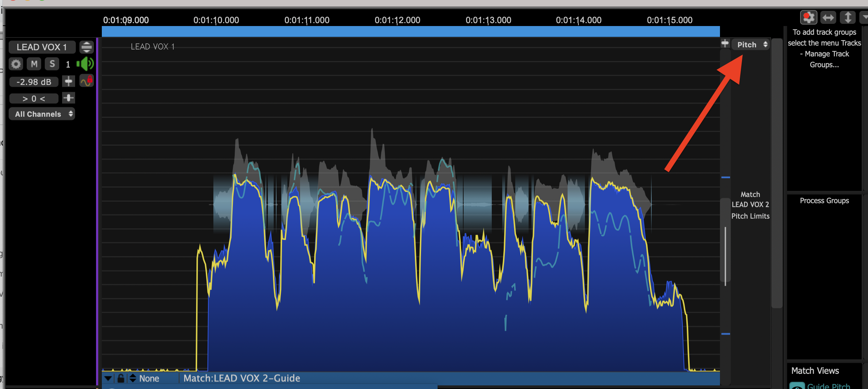Click the volume fader icon beside -2.98 dB
This screenshot has height=389, width=868.
[x=68, y=81]
